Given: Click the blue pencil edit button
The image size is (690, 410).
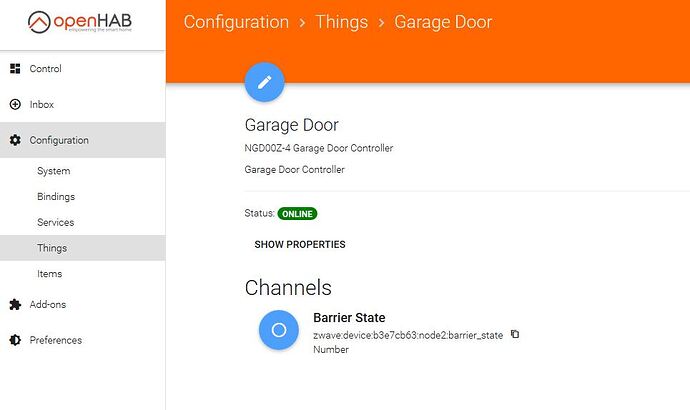Looking at the screenshot, I should 264,82.
